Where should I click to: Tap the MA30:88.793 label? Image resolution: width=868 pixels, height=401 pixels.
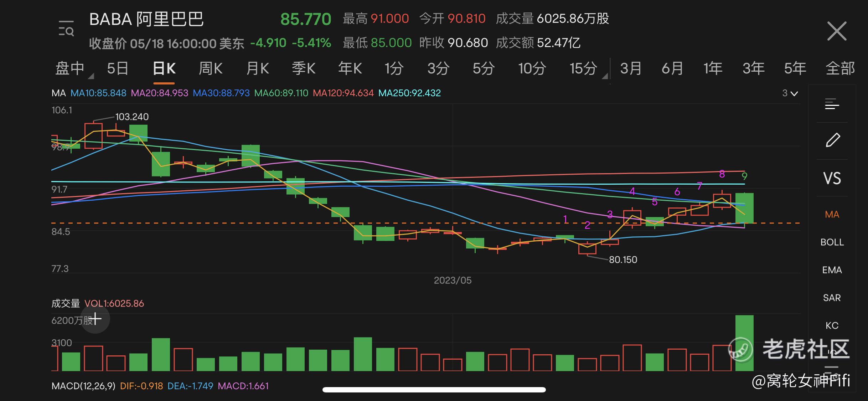pyautogui.click(x=221, y=93)
